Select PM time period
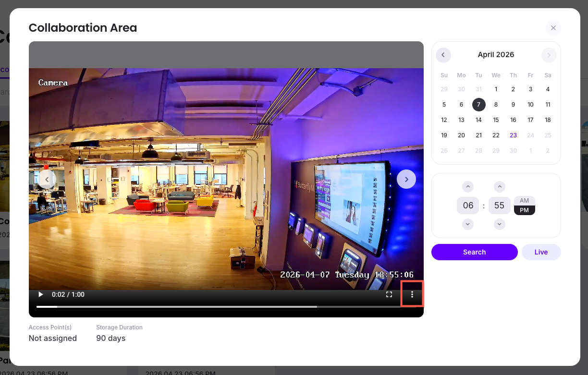The image size is (588, 375). tap(524, 210)
